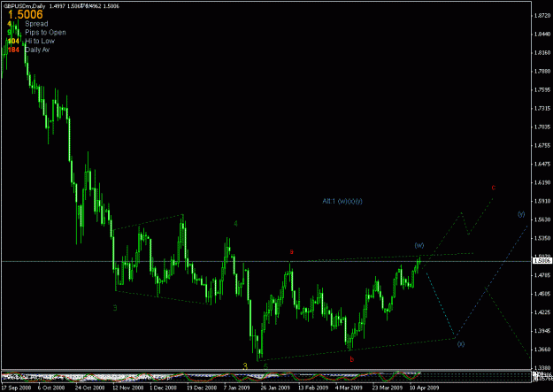Click the 1.6190 price axis level
This screenshot has height=392, width=553.
click(x=542, y=182)
